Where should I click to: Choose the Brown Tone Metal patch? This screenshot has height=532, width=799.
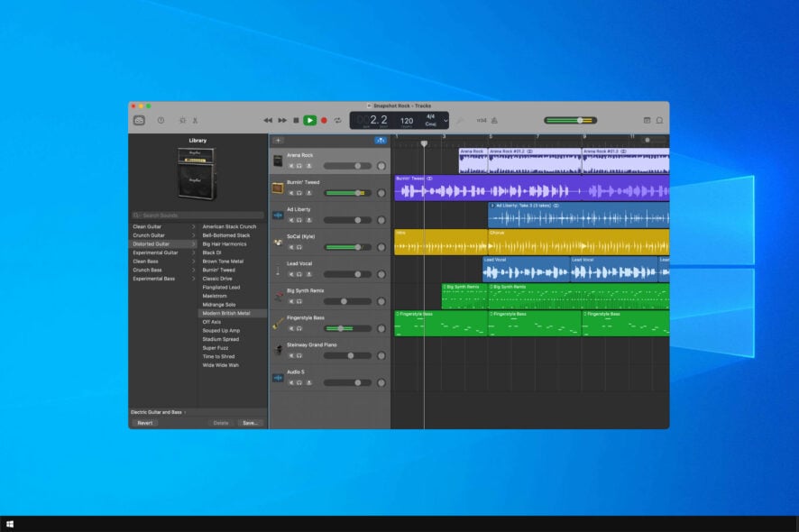(x=223, y=261)
